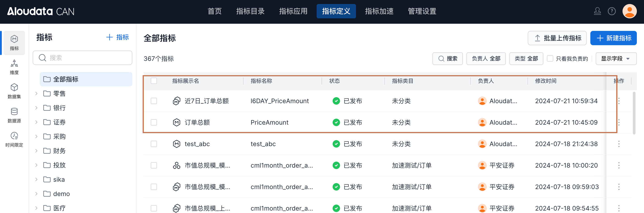This screenshot has height=213, width=644.
Task: Click the 新建指标 button
Action: [613, 38]
